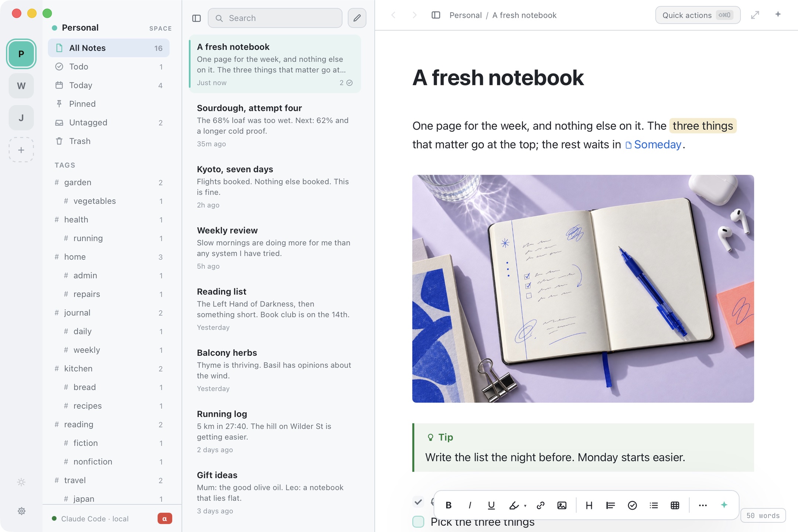The width and height of the screenshot is (798, 532).
Task: Open the highlight color dropdown arrow
Action: click(525, 506)
